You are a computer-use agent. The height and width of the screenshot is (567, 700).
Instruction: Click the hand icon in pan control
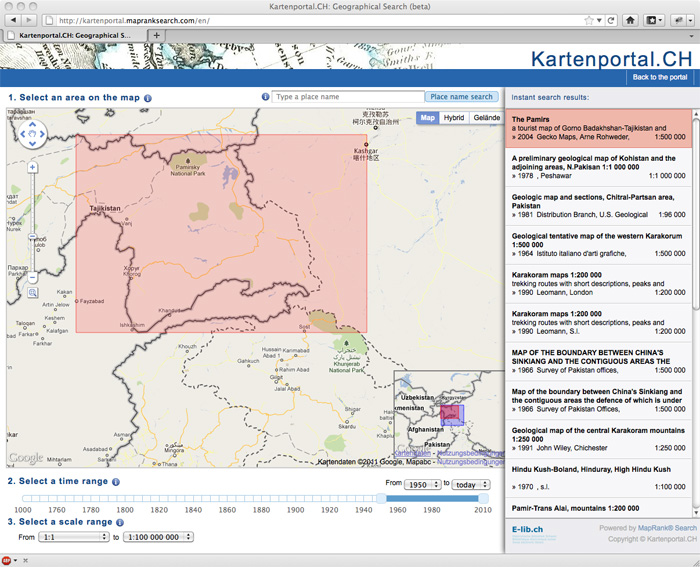32,134
